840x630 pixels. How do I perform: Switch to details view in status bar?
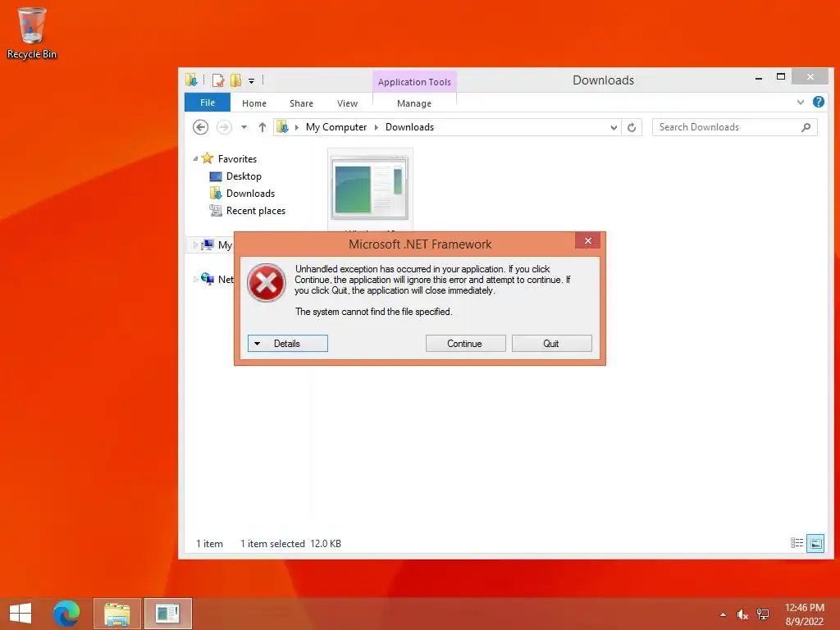pos(797,543)
